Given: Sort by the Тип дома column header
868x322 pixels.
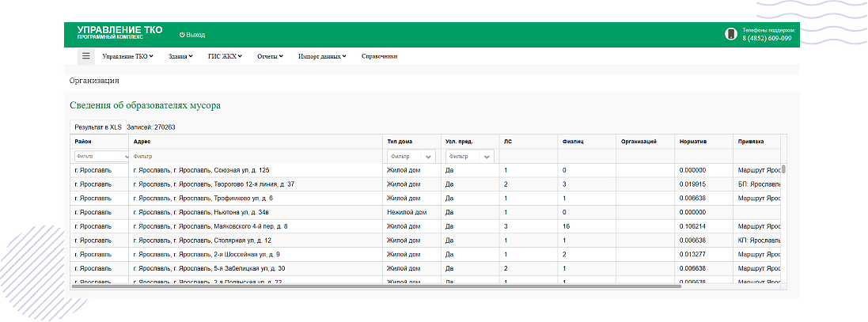Looking at the screenshot, I should [x=411, y=142].
